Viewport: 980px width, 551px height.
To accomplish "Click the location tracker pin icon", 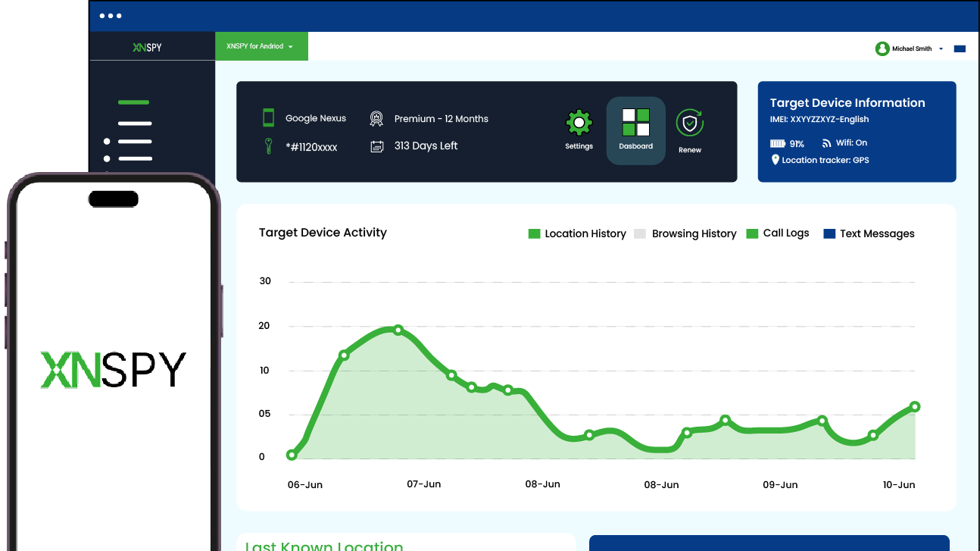I will point(776,160).
